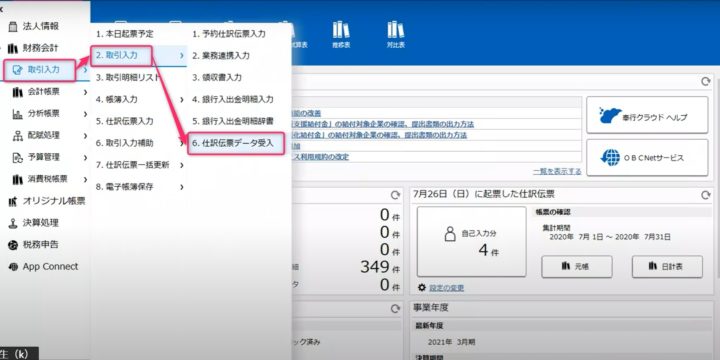Open App Connect via its icon
Screen dimensions: 720x360
tap(13, 267)
